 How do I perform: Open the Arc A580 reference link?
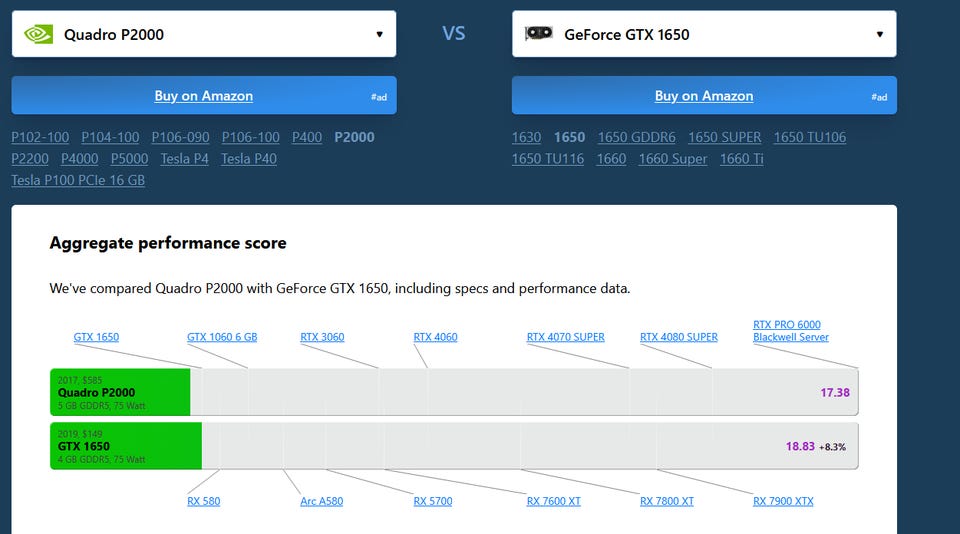[321, 501]
